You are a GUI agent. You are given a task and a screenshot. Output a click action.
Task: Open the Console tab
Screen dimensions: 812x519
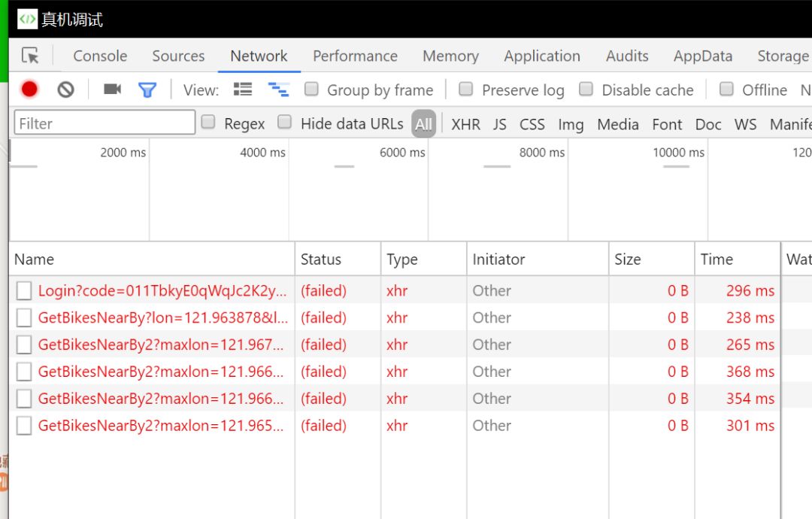pyautogui.click(x=100, y=56)
